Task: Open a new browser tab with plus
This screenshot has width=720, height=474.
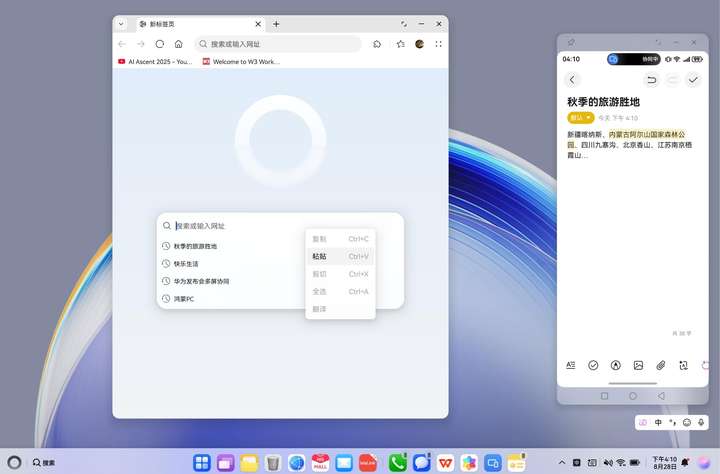Action: click(x=276, y=24)
